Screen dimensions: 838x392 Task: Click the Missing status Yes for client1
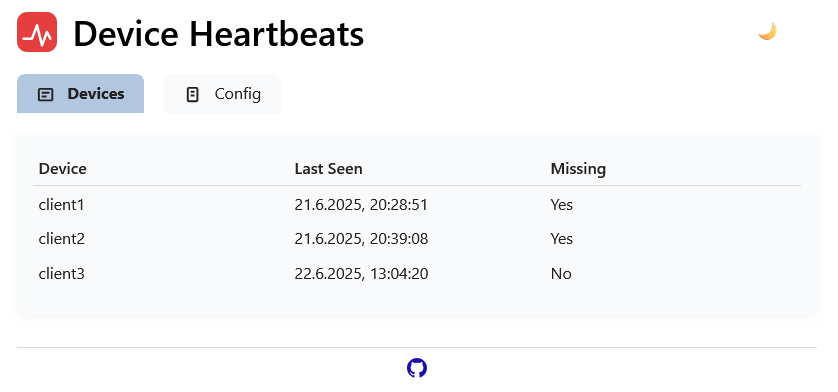[562, 204]
